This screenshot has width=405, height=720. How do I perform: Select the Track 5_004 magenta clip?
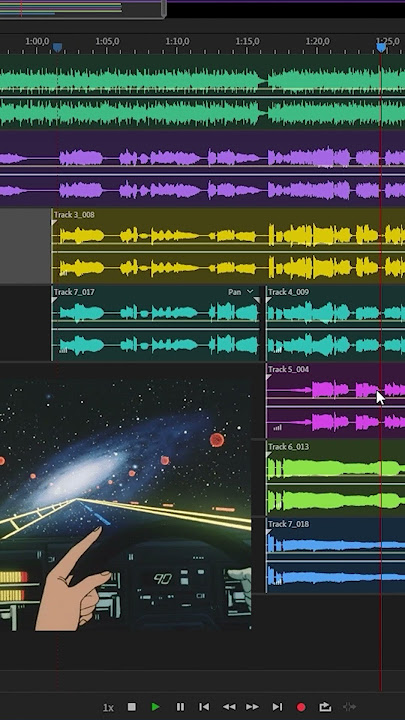click(336, 400)
